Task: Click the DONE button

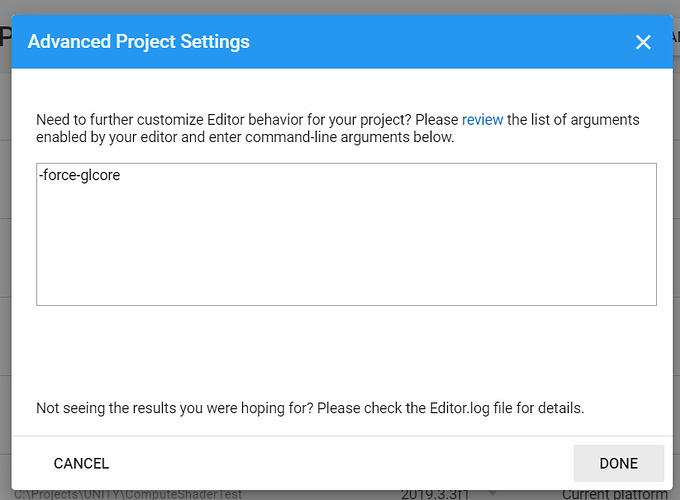Action: coord(618,463)
